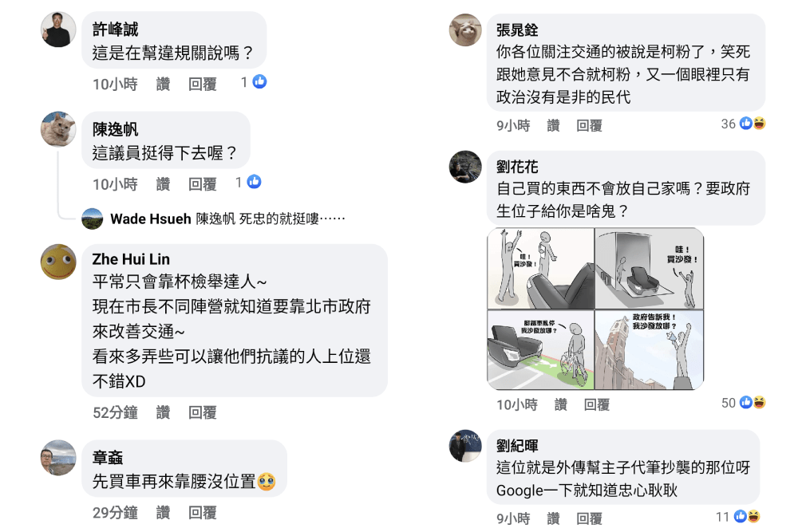
Task: Click 劉紀暉's profile avatar
Action: tap(465, 446)
